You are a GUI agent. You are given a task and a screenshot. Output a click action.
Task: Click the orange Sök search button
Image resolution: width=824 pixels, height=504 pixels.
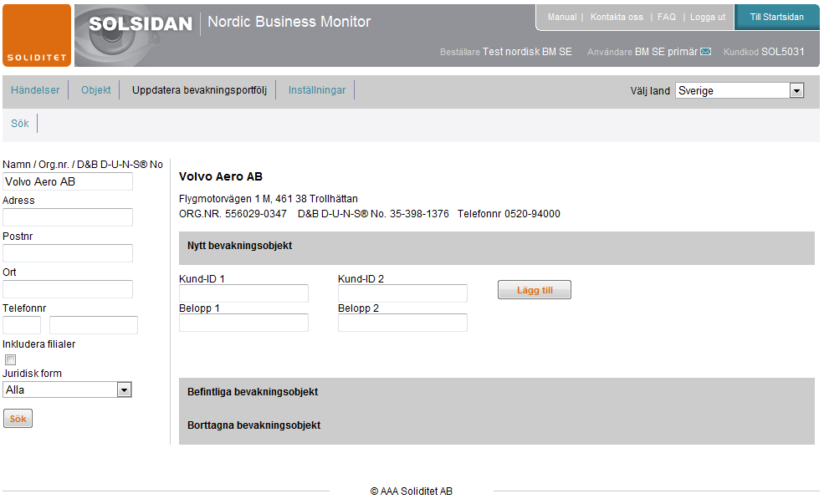pos(18,419)
